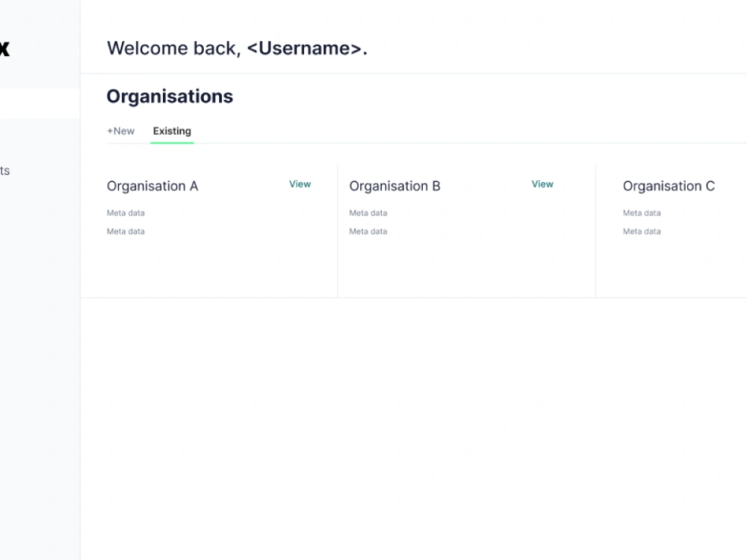Click the Organisation C title
This screenshot has height=560, width=747.
point(669,186)
